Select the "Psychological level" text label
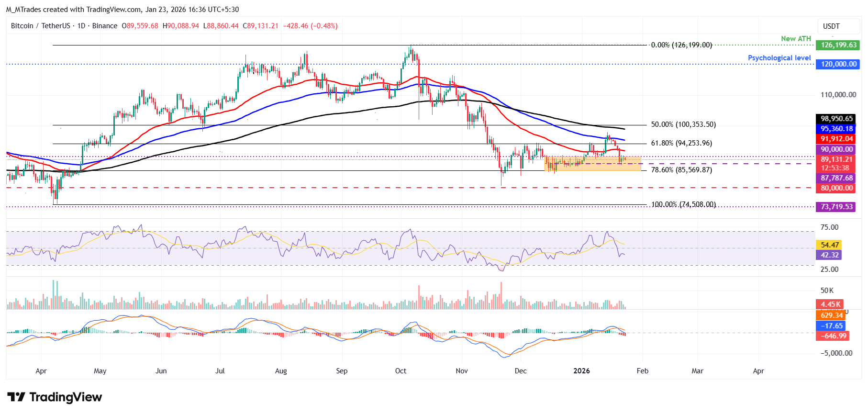The width and height of the screenshot is (868, 415). point(779,58)
